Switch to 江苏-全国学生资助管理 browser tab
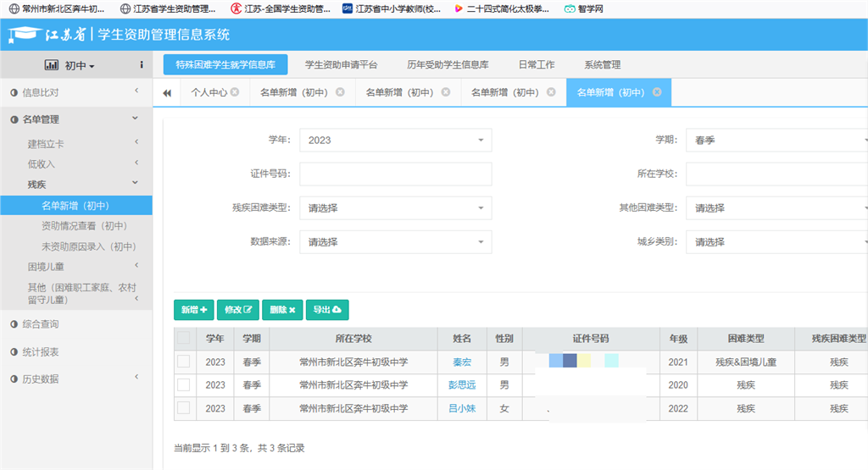The height and width of the screenshot is (470, 868). [281, 8]
